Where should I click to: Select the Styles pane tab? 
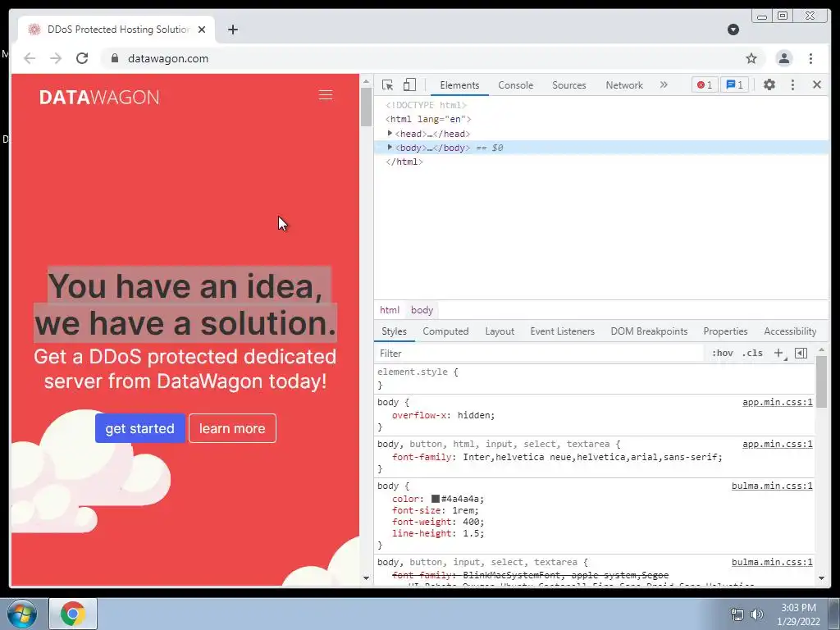395,331
